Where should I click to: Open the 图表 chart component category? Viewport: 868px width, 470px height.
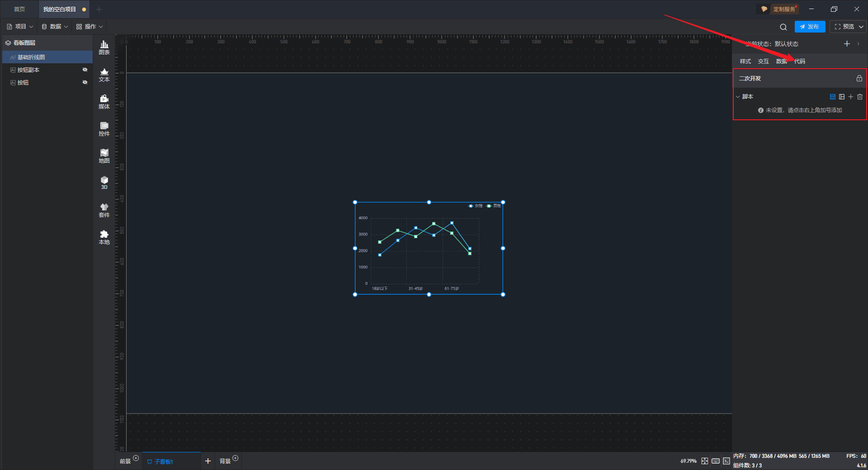pyautogui.click(x=104, y=47)
